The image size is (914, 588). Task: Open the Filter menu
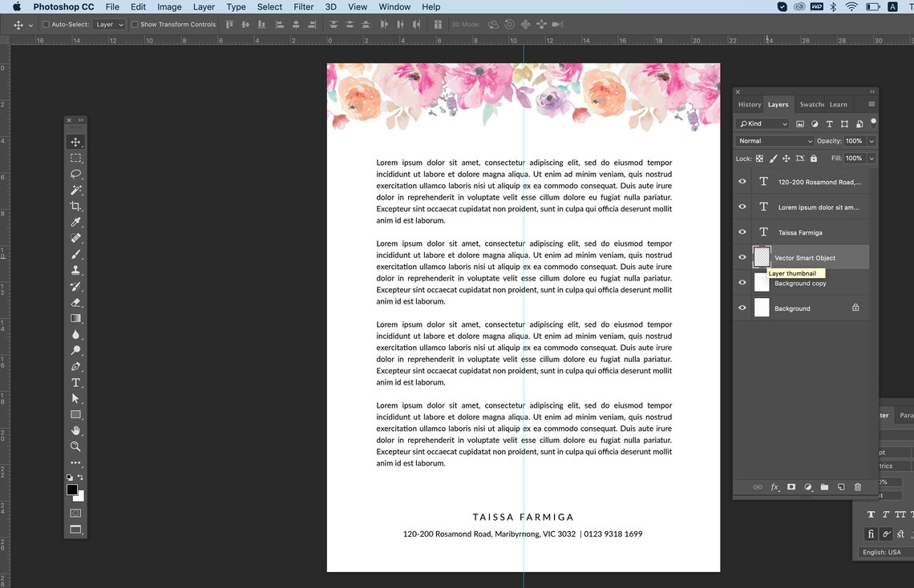point(303,6)
